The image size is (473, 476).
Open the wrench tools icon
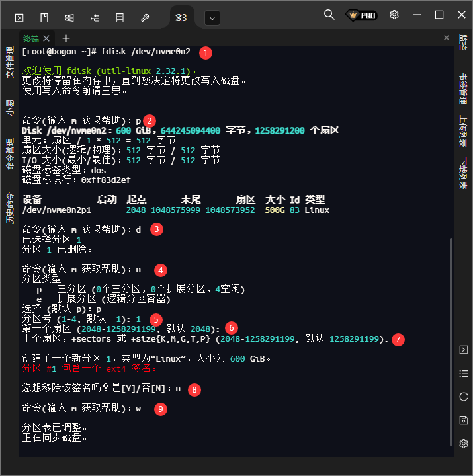click(145, 18)
